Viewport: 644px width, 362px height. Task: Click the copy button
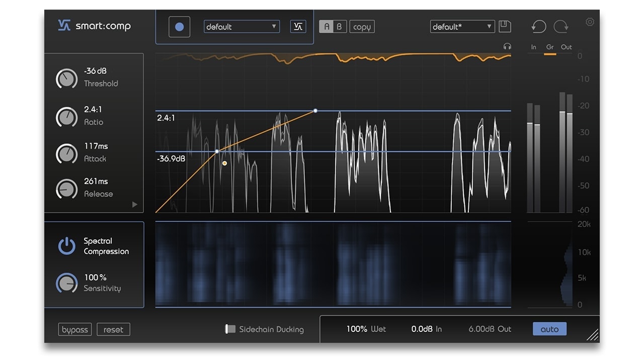tap(362, 27)
